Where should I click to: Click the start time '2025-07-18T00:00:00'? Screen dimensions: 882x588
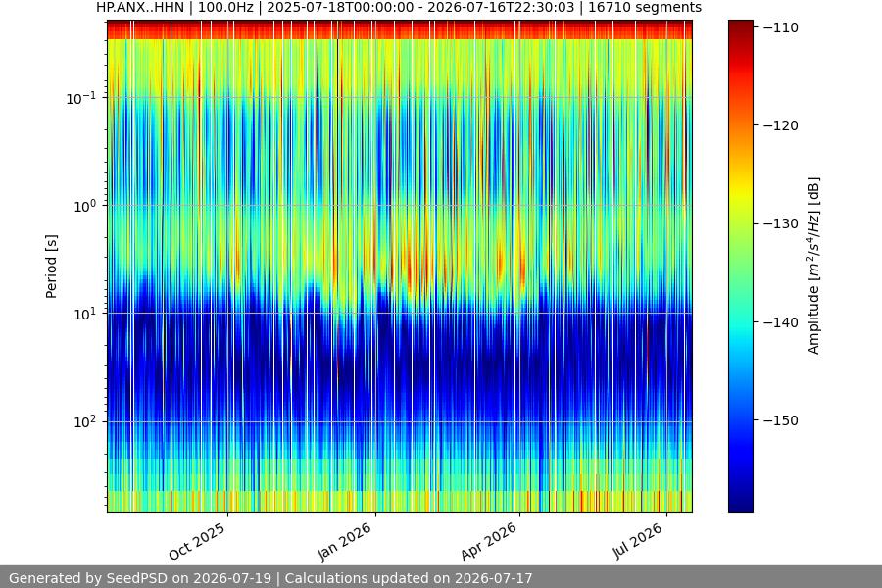click(x=340, y=7)
